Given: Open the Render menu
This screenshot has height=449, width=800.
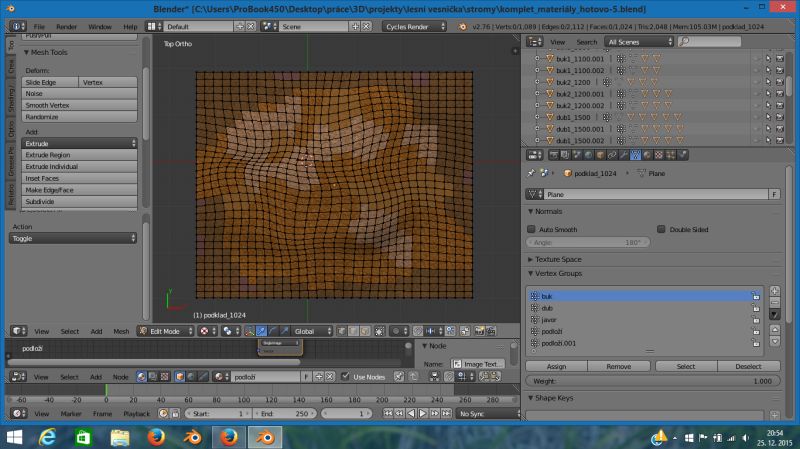Looking at the screenshot, I should coord(66,27).
